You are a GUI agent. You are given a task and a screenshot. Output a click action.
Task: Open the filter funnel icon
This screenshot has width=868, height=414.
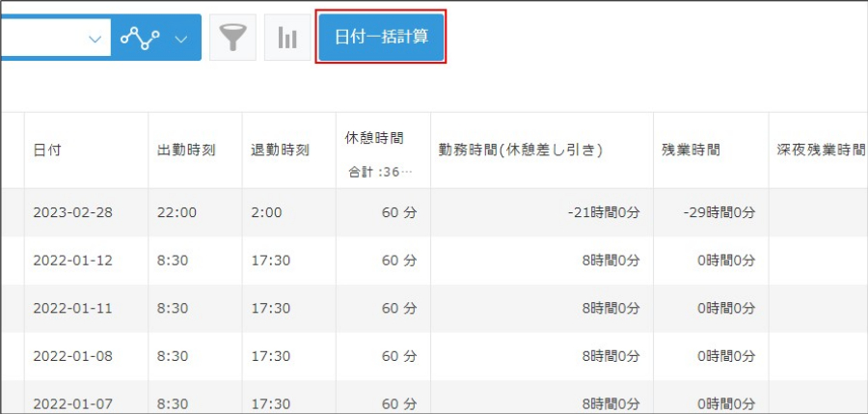[x=232, y=38]
